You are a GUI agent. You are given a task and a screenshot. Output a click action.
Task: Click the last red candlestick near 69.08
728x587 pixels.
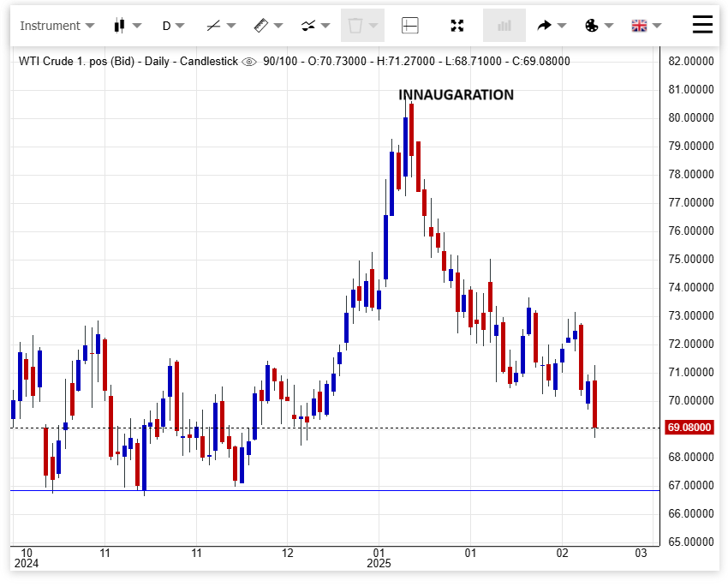coord(594,403)
